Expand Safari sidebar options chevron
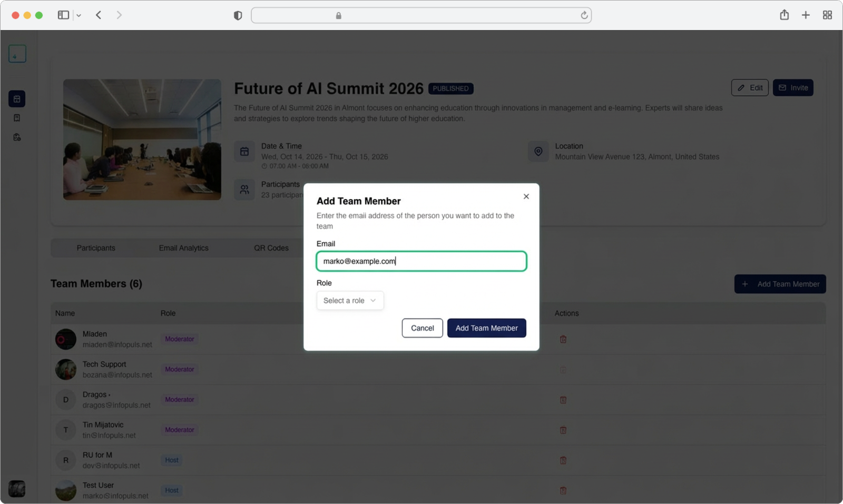The width and height of the screenshot is (843, 504). pos(79,16)
